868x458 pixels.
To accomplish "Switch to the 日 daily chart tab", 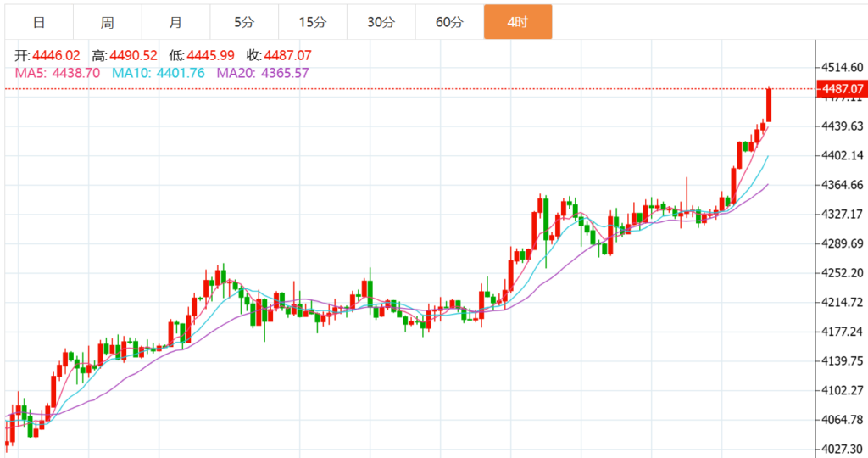I will click(x=39, y=22).
